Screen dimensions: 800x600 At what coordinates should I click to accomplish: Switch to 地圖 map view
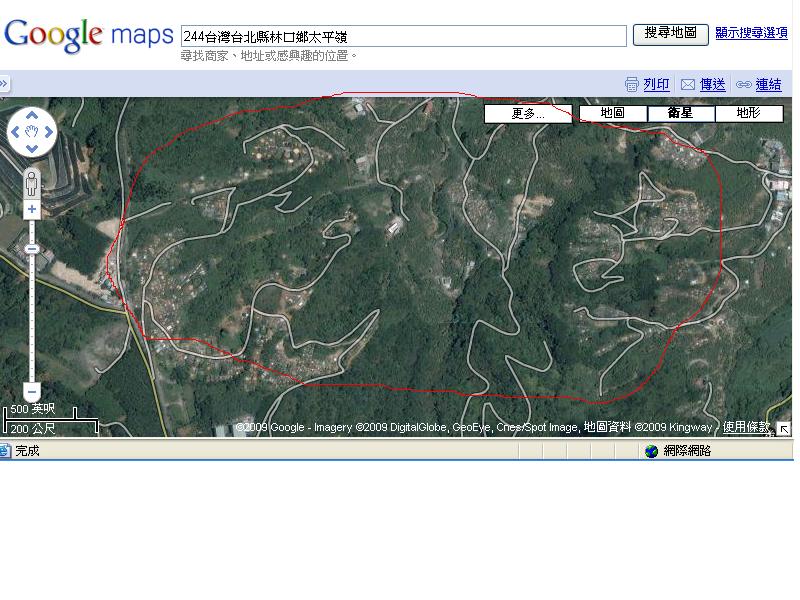pyautogui.click(x=613, y=114)
